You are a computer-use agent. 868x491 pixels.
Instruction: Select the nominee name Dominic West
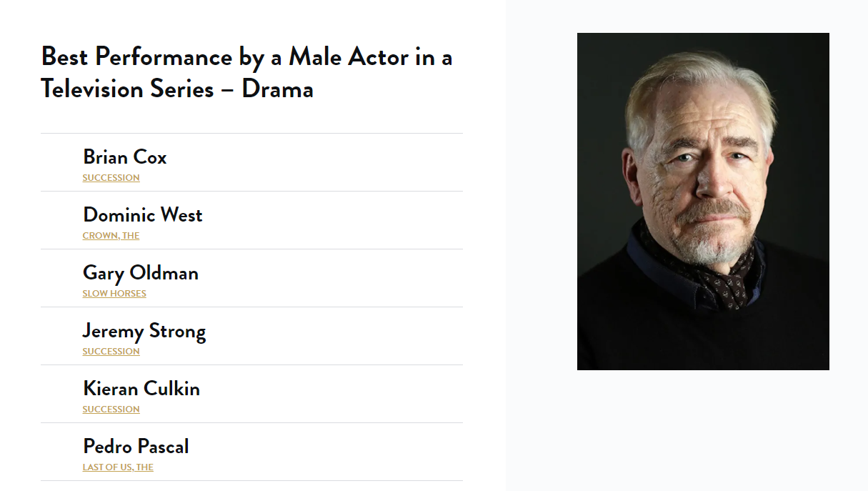[143, 214]
